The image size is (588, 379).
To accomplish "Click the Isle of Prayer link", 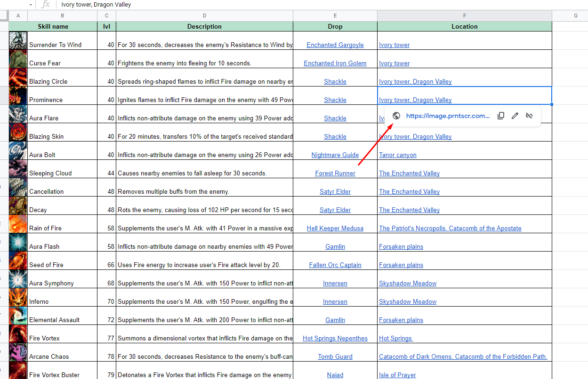I will (398, 375).
